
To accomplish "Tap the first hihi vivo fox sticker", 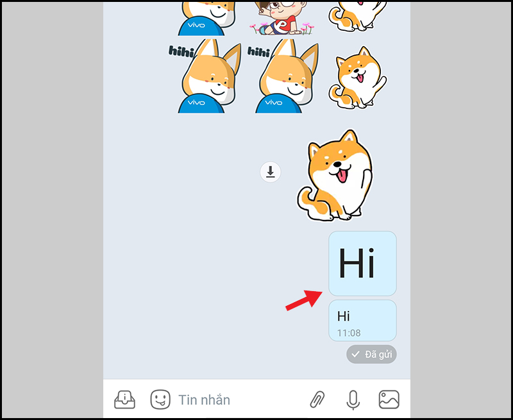I will point(205,76).
